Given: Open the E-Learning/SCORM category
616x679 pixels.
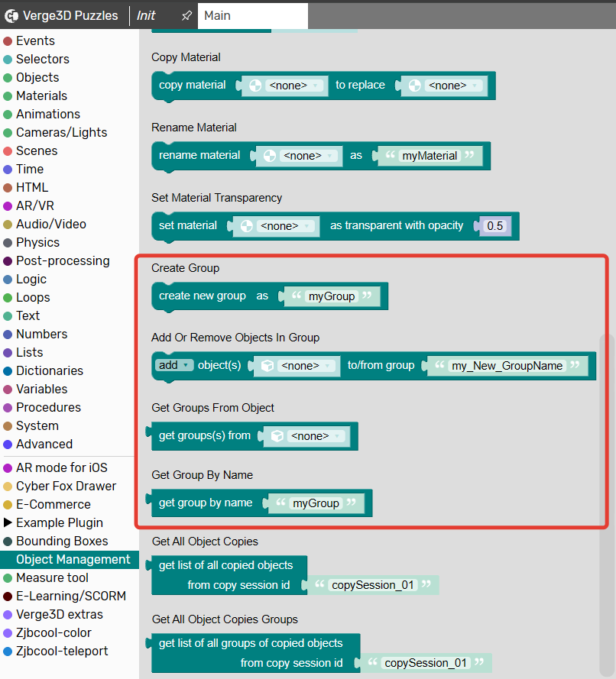Looking at the screenshot, I should click(x=70, y=597).
